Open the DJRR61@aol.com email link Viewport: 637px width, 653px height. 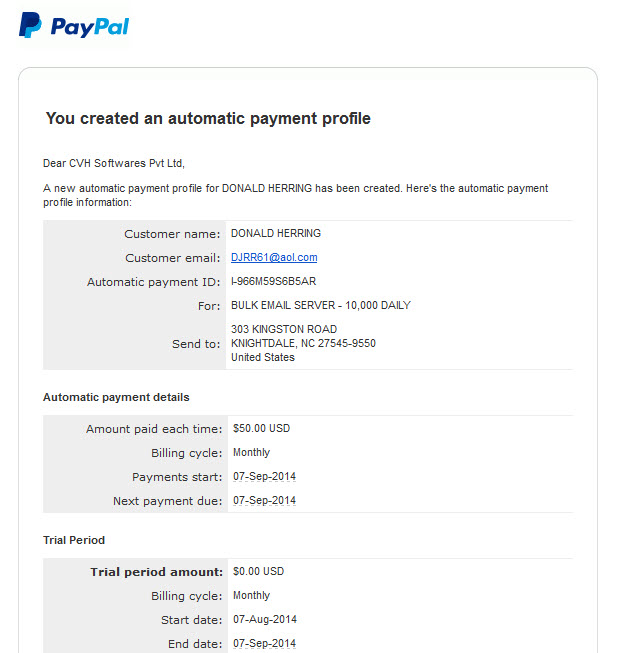coord(274,257)
